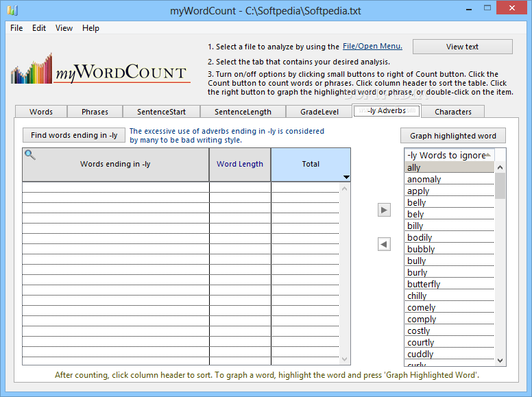Click the View text button

[463, 47]
